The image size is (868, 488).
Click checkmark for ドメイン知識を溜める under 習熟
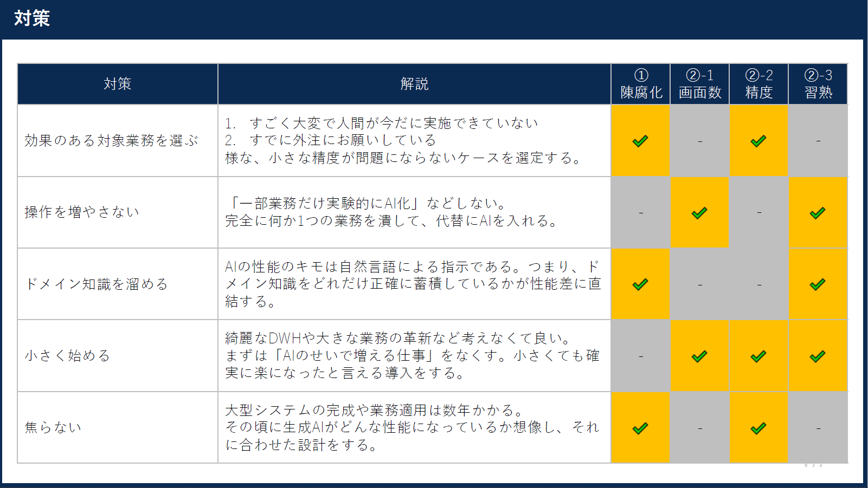[818, 284]
